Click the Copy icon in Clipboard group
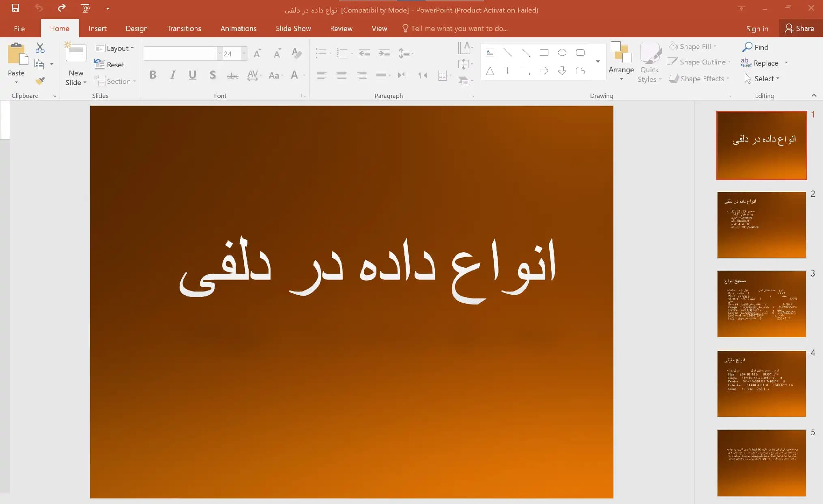 click(x=39, y=64)
